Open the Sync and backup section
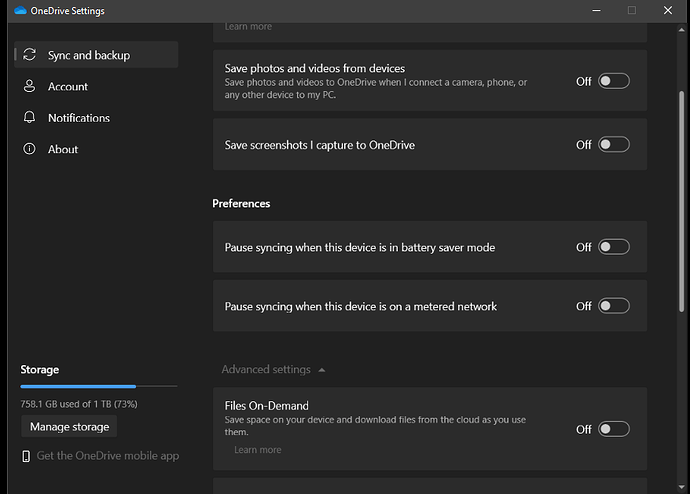 pyautogui.click(x=96, y=55)
